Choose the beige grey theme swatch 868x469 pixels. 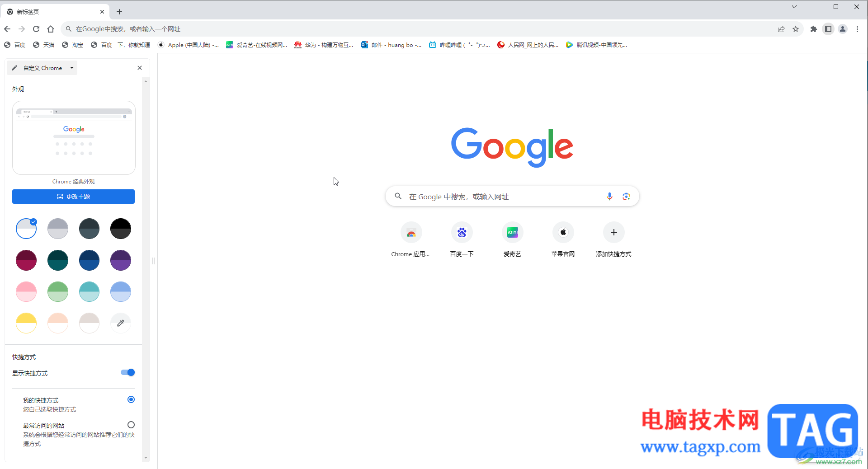pyautogui.click(x=89, y=323)
